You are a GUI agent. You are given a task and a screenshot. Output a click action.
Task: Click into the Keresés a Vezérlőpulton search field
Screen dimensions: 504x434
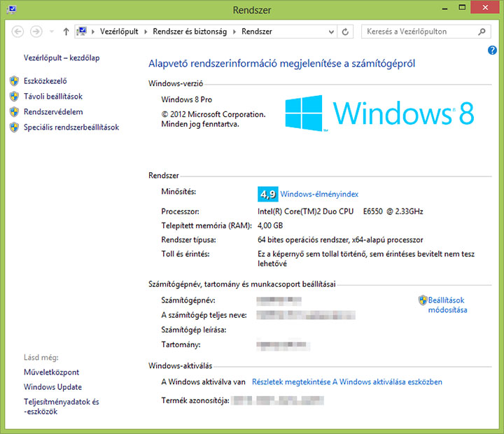pos(420,31)
